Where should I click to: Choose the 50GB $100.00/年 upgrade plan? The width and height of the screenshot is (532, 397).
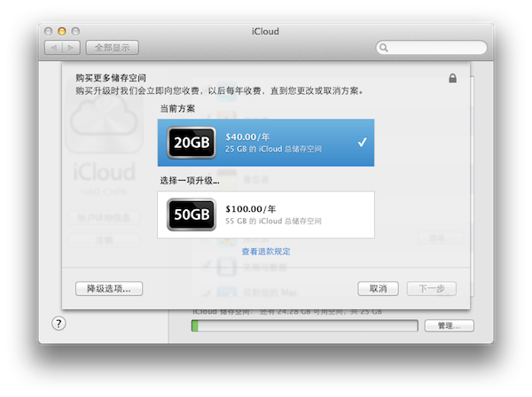[x=266, y=214]
